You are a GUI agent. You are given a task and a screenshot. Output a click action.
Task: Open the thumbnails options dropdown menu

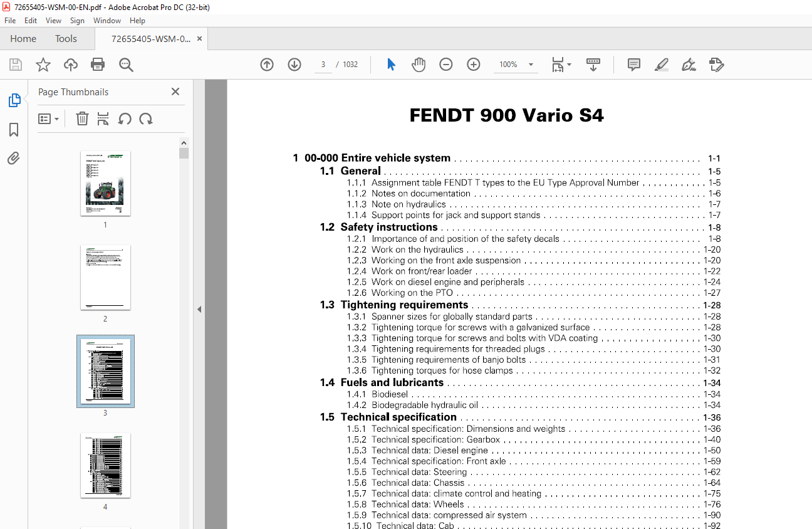tap(48, 119)
